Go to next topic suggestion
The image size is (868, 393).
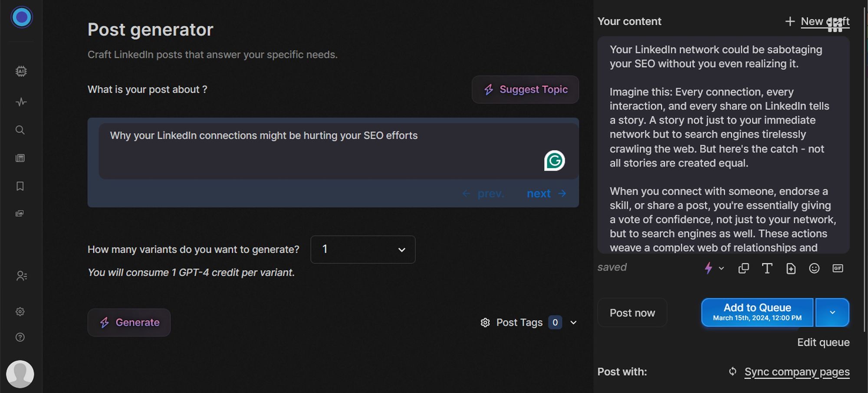(546, 193)
